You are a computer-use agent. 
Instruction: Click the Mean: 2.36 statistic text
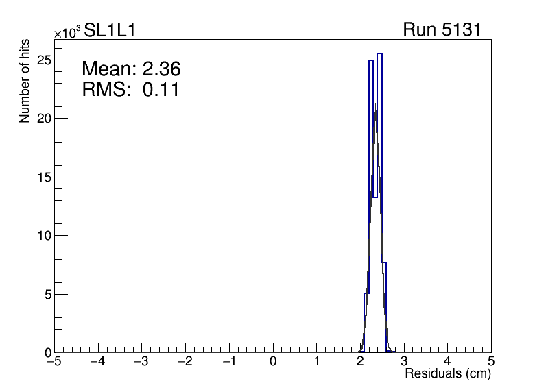pos(130,69)
